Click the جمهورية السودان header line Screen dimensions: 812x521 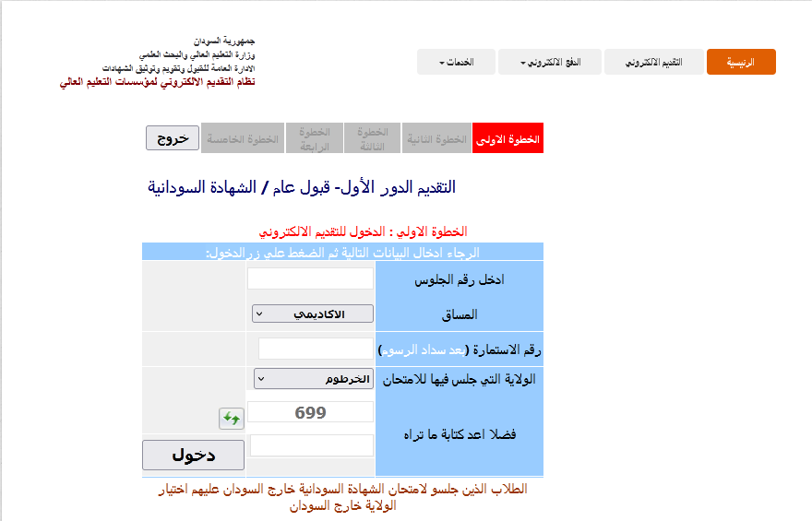tap(224, 41)
